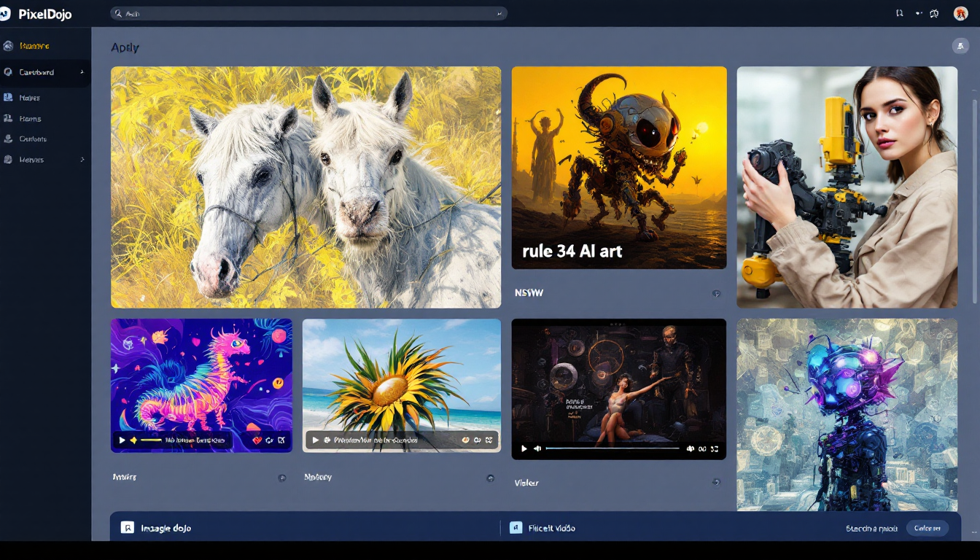The height and width of the screenshot is (560, 980).
Task: Click the magnifier icon in search bar
Action: coord(118,14)
